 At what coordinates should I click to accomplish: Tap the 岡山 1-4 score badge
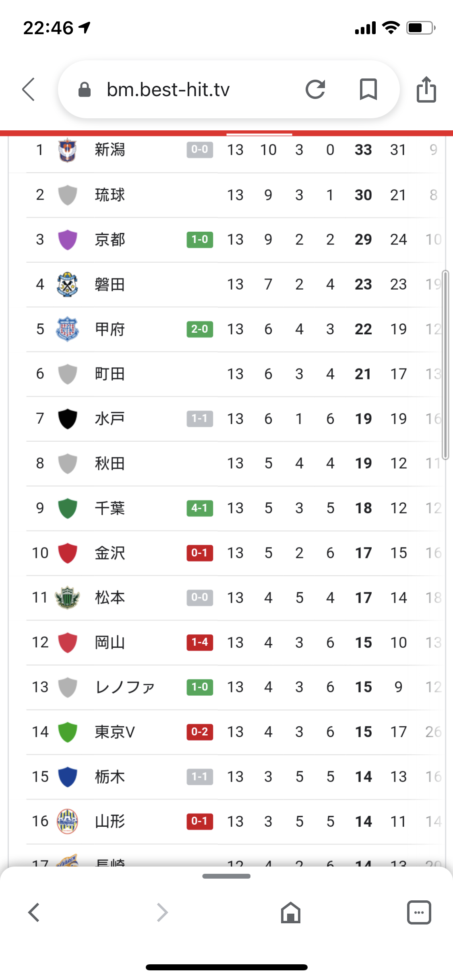(200, 642)
